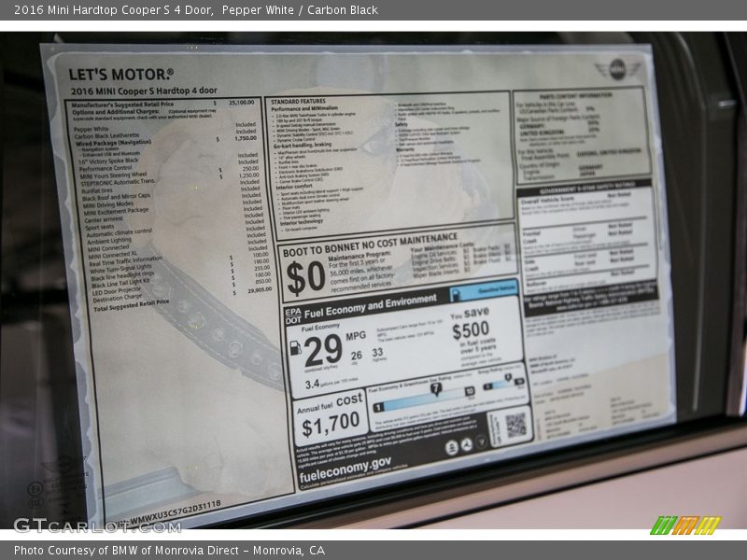Click the 29,905.00 total price value
The height and width of the screenshot is (560, 747).
click(260, 290)
